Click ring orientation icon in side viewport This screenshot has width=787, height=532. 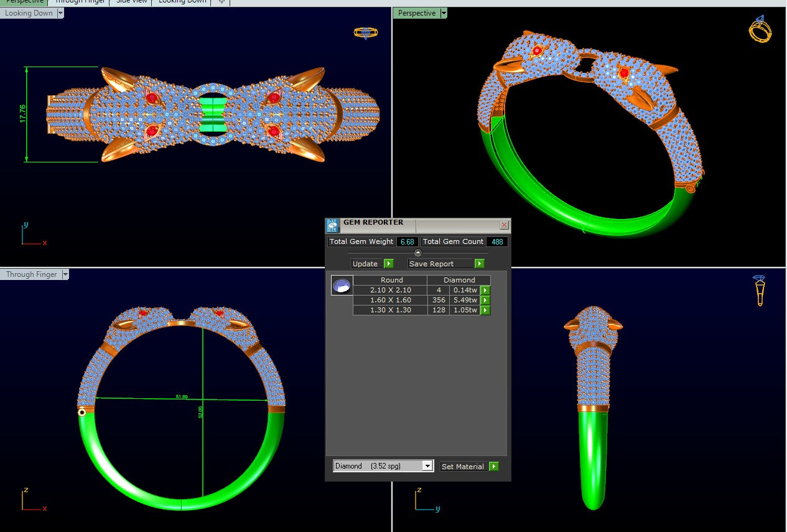[x=760, y=290]
